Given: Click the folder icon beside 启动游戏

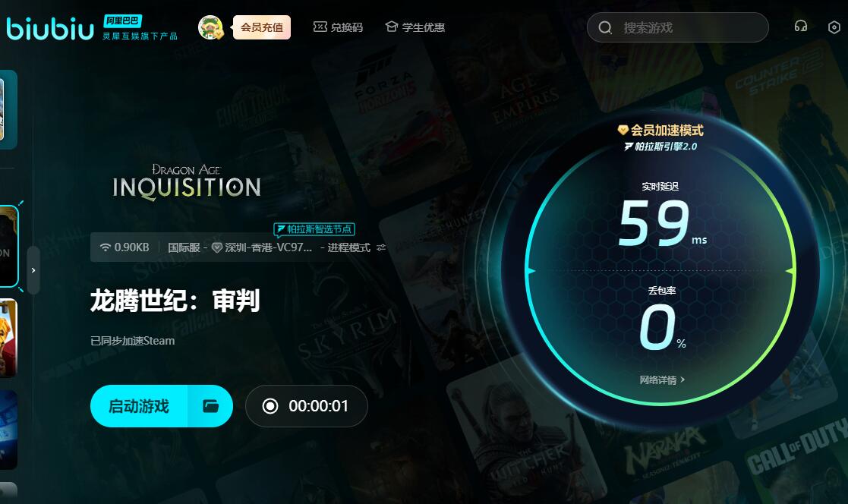Looking at the screenshot, I should [210, 406].
